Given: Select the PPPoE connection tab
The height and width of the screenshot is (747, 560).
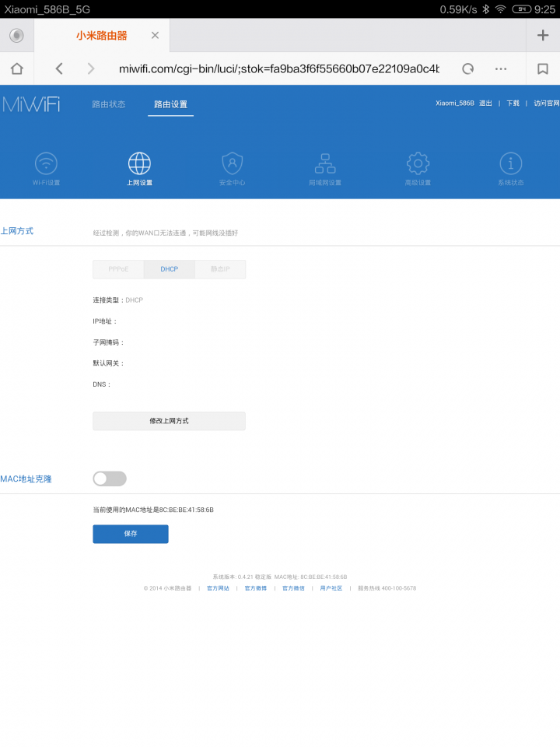Looking at the screenshot, I should tap(118, 269).
